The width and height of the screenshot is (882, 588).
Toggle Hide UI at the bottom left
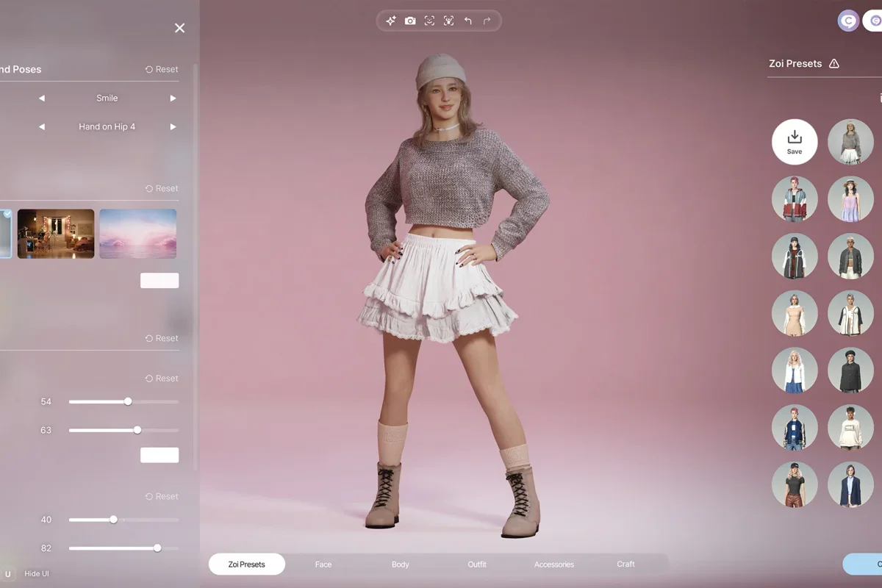(x=37, y=573)
